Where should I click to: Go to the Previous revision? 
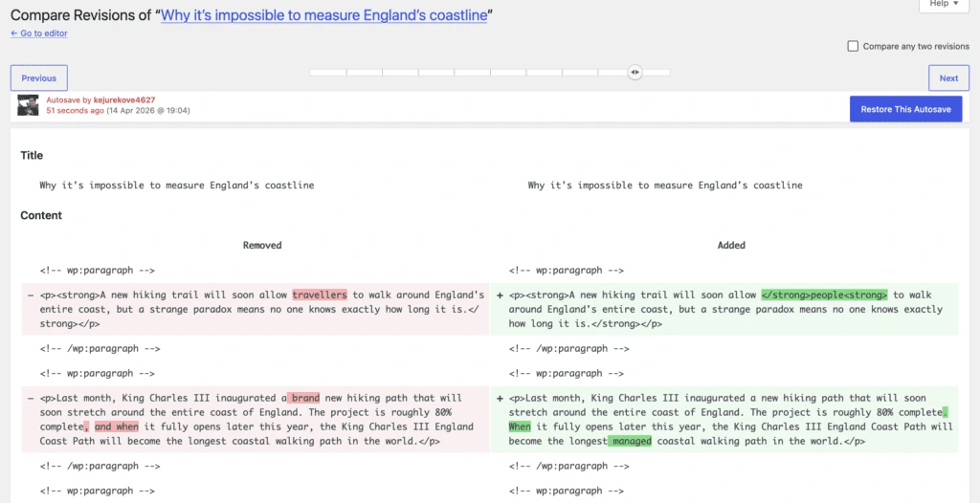(38, 78)
